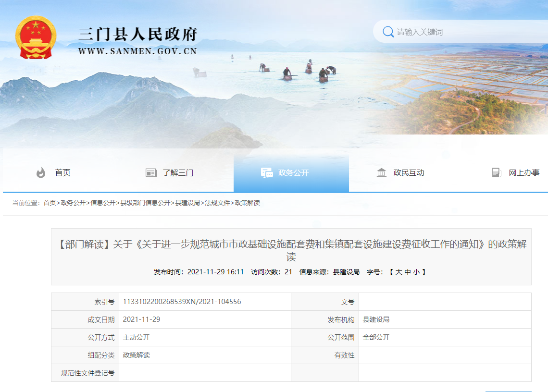Click the newspaper icon beside 了解三门
548x392 pixels.
pos(150,173)
